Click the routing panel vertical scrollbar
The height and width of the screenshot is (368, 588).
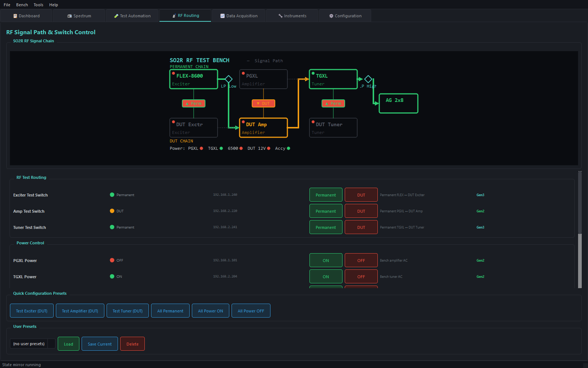[580, 230]
